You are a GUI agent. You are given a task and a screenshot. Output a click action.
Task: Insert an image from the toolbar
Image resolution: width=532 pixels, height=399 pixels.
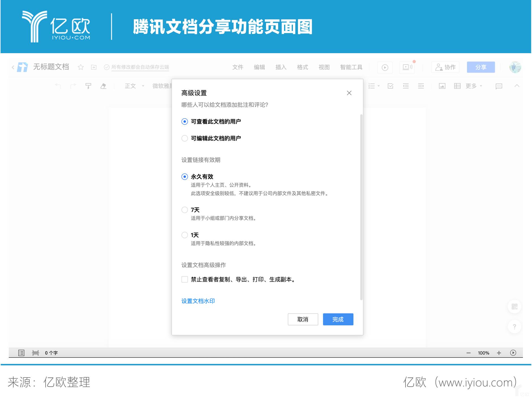click(x=442, y=86)
